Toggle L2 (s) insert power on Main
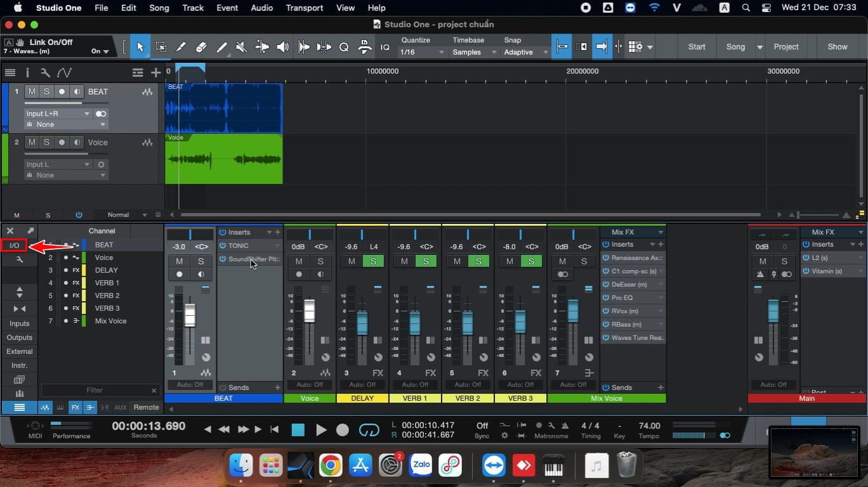The width and height of the screenshot is (868, 487). pyautogui.click(x=806, y=258)
